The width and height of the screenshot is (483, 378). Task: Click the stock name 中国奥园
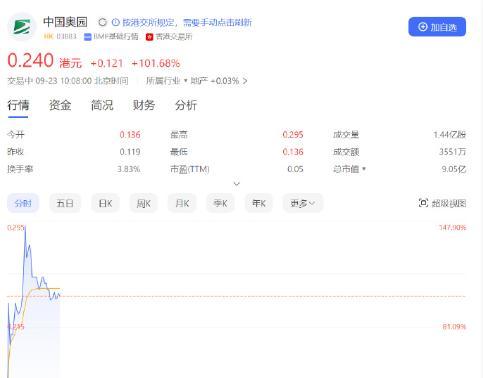[x=65, y=22]
